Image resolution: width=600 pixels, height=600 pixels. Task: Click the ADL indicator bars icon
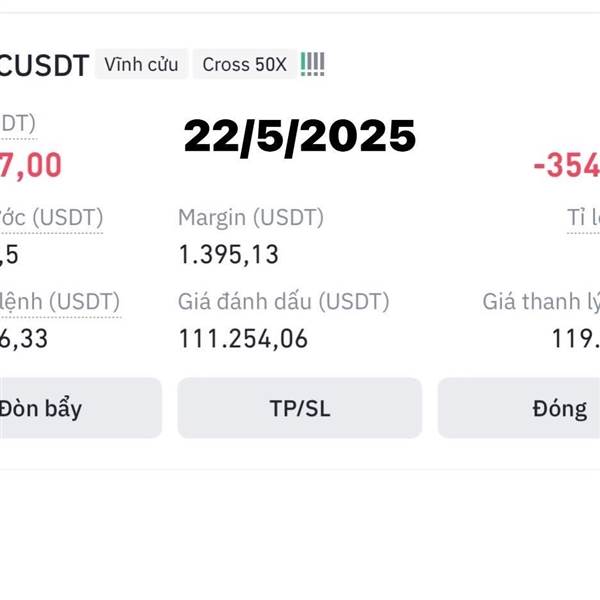pos(312,64)
